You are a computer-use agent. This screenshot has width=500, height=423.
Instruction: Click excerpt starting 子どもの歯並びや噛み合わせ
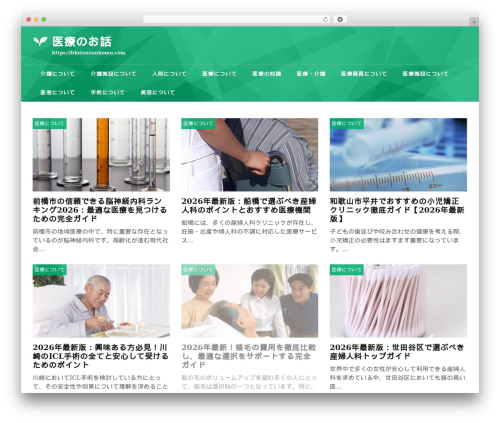pos(396,240)
